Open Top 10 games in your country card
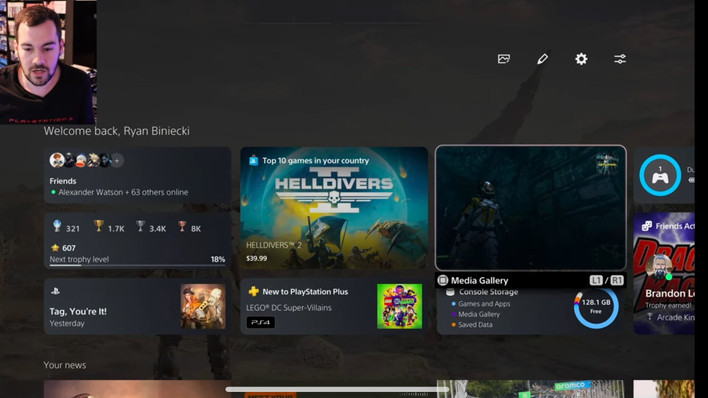Viewport: 708px width, 398px height. coord(334,208)
